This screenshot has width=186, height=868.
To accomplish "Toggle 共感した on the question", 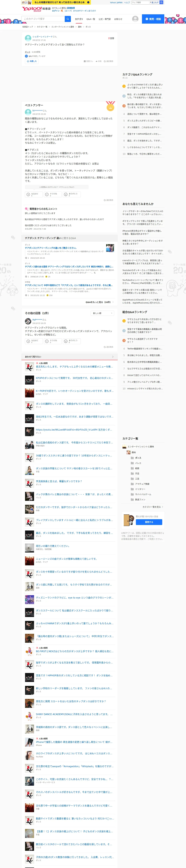I will 32,61.
